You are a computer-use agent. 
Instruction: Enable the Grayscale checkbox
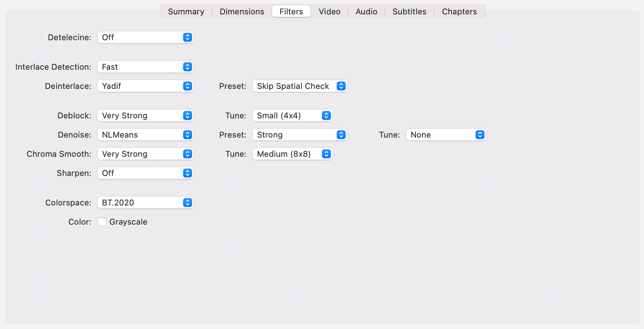(102, 222)
